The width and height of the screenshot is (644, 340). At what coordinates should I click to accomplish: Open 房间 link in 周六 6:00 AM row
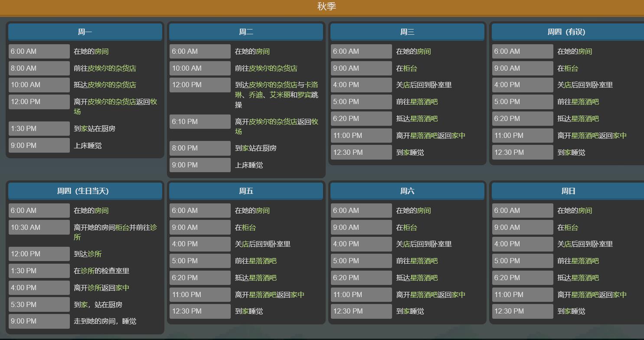tap(424, 210)
